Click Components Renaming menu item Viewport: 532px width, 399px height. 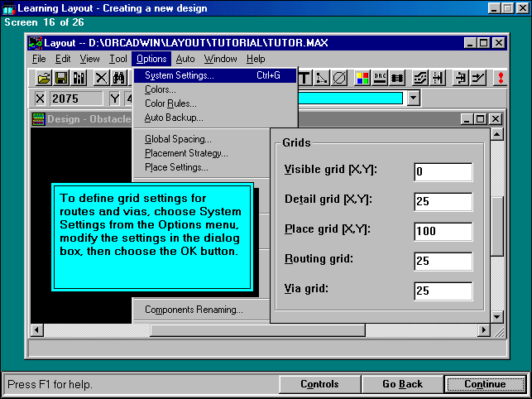click(194, 310)
